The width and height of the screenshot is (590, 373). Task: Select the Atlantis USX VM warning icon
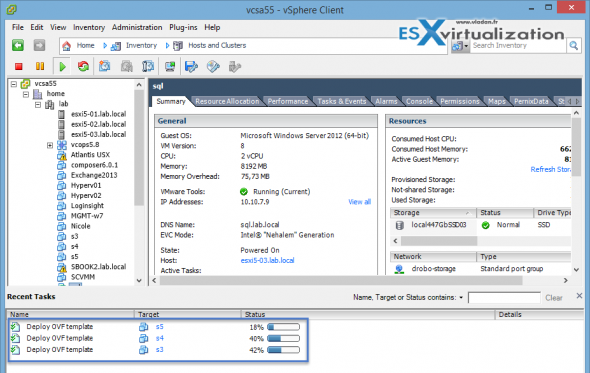coord(62,155)
